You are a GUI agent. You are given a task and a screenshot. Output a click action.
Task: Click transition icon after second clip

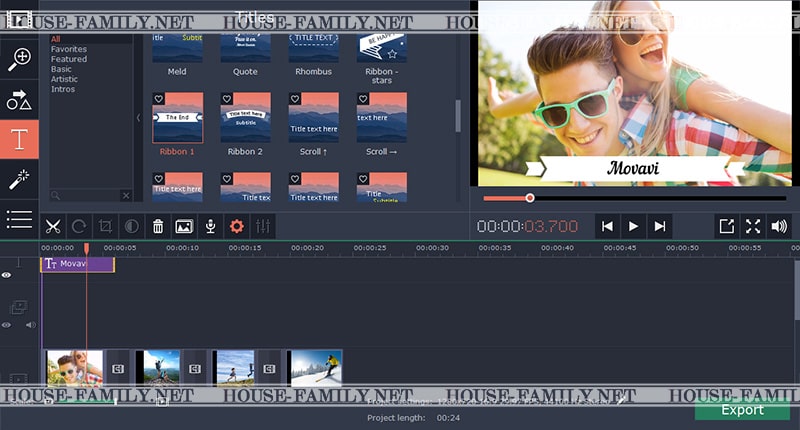(195, 369)
